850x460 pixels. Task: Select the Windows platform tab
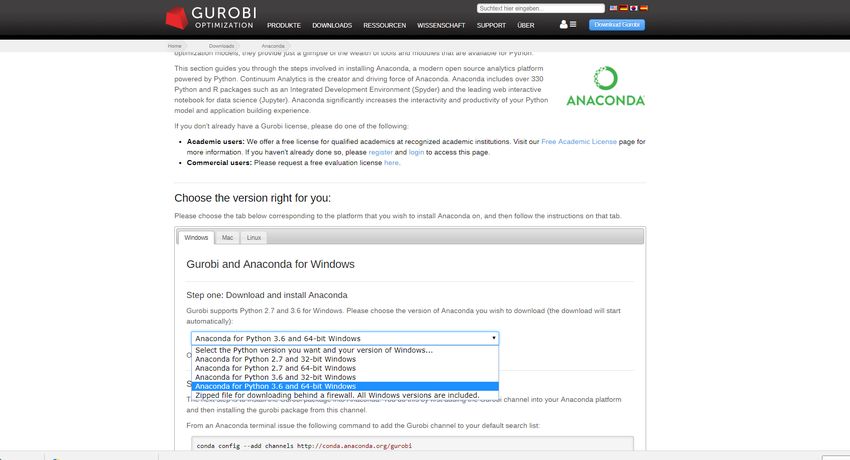[196, 238]
